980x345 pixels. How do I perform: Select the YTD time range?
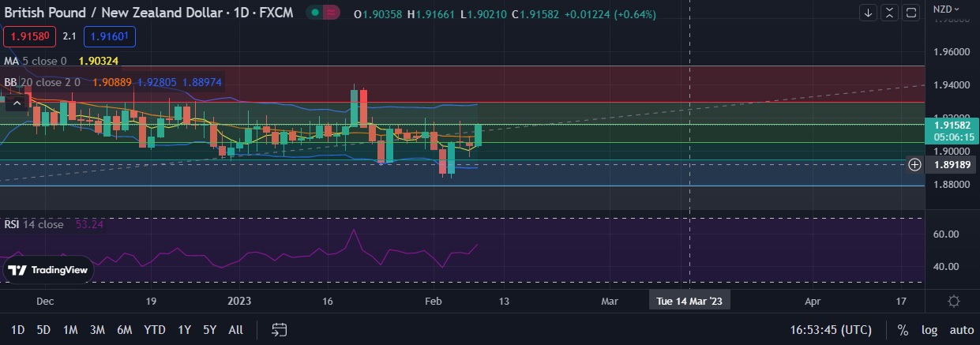[x=155, y=329]
